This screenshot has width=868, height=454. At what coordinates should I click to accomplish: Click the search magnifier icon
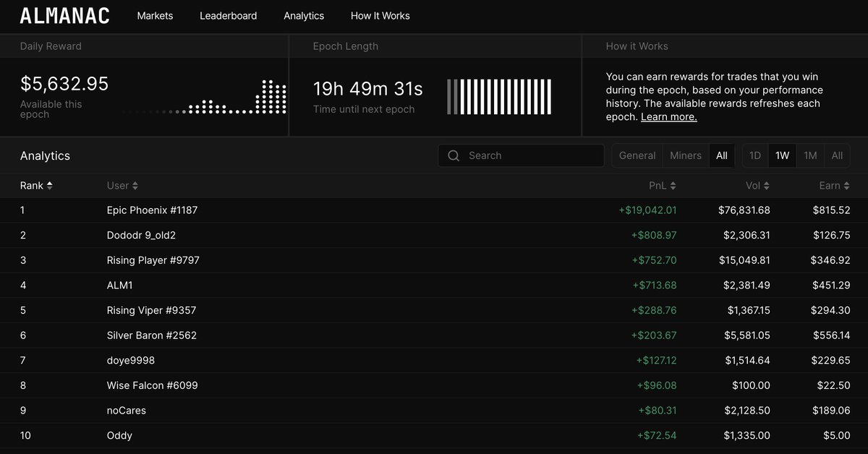click(x=454, y=155)
